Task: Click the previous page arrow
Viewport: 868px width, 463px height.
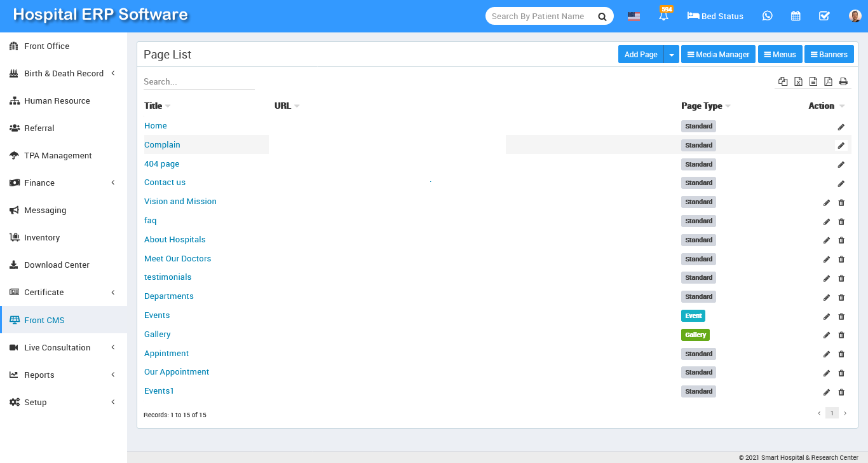Action: [819, 413]
